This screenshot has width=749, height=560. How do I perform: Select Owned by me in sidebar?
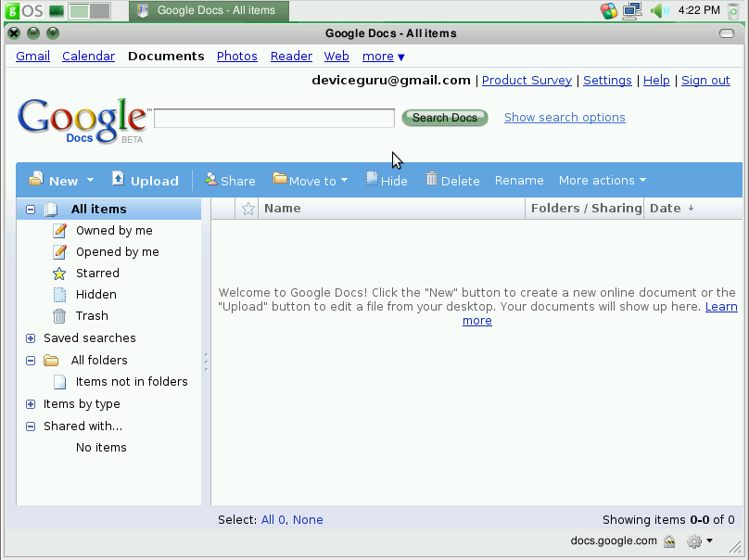pos(114,230)
